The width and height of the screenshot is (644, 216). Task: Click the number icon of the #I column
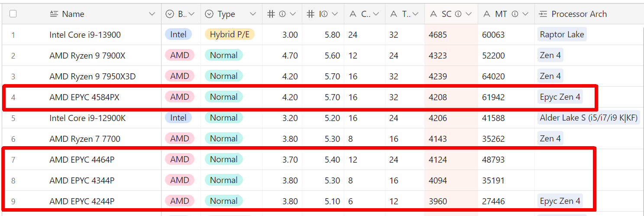(310, 14)
